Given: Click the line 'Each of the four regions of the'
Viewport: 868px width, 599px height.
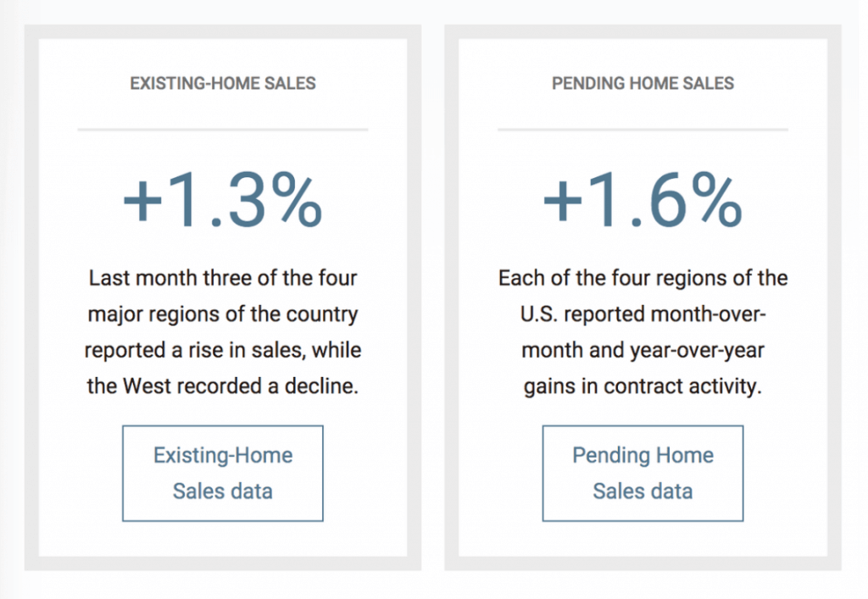Looking at the screenshot, I should click(643, 278).
